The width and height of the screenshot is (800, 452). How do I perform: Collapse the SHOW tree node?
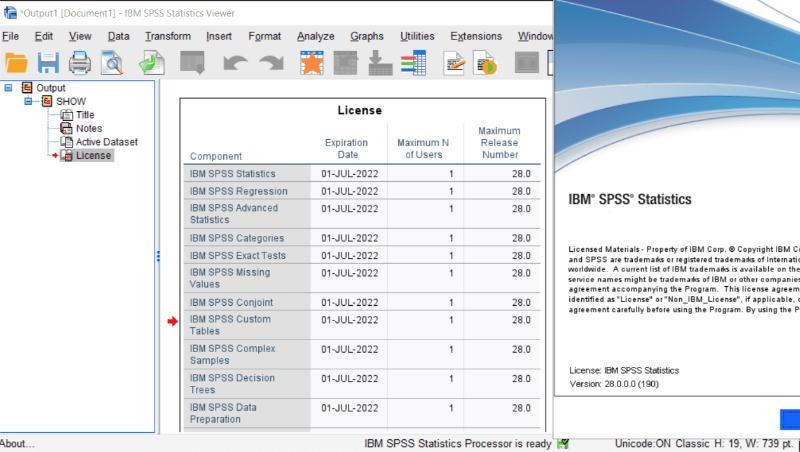(x=29, y=101)
